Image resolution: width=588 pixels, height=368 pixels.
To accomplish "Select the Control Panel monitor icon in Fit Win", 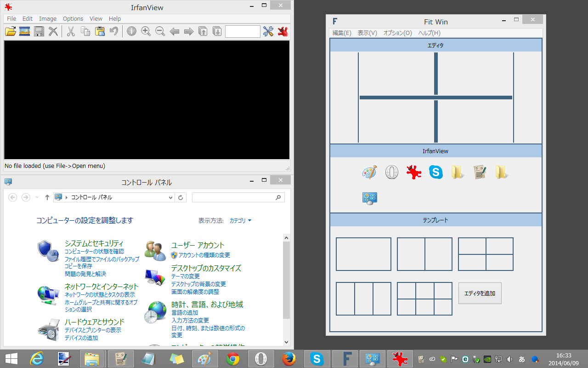I will click(x=369, y=198).
